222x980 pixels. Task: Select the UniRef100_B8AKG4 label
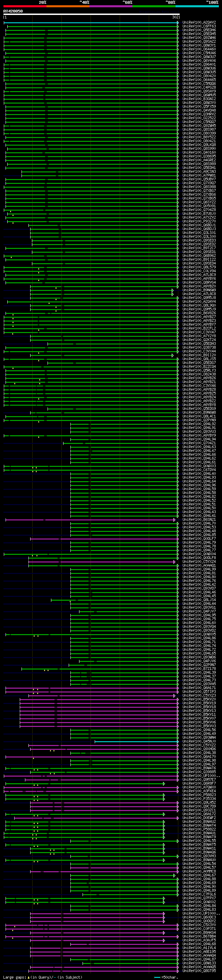point(199,933)
